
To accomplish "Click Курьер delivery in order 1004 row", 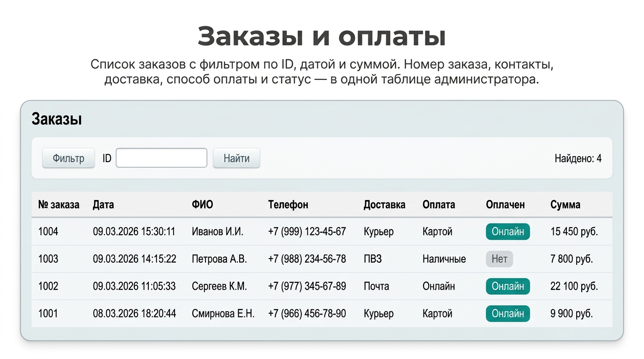I will (x=379, y=231).
